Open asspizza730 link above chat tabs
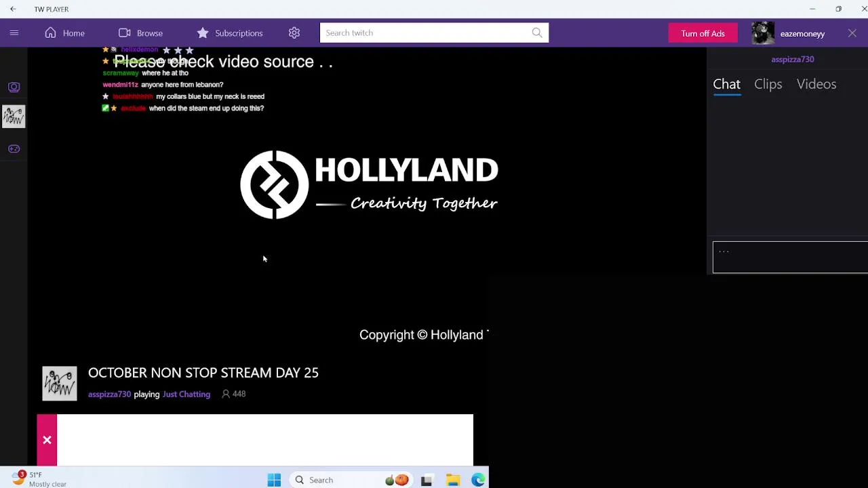868x488 pixels. coord(792,59)
